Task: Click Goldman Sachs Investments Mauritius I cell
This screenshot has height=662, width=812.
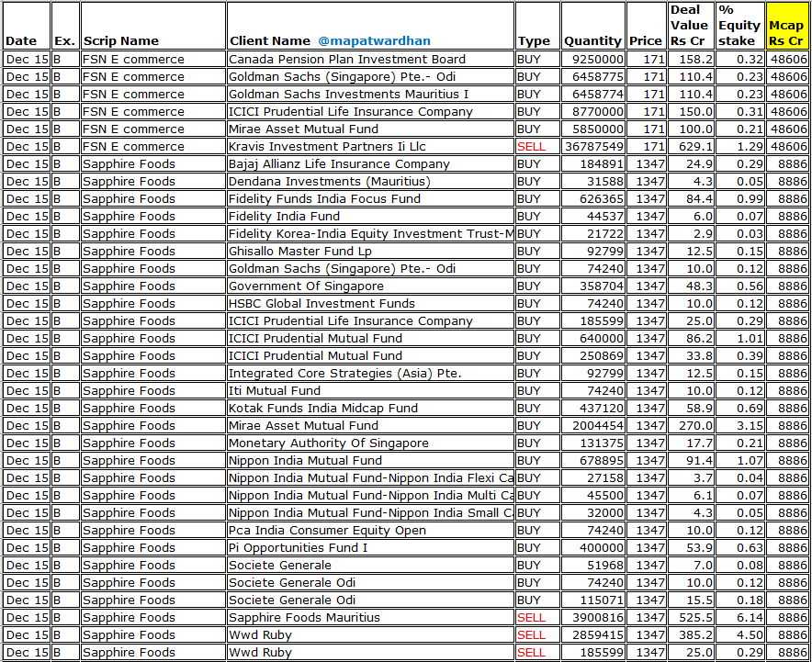Action: point(370,94)
